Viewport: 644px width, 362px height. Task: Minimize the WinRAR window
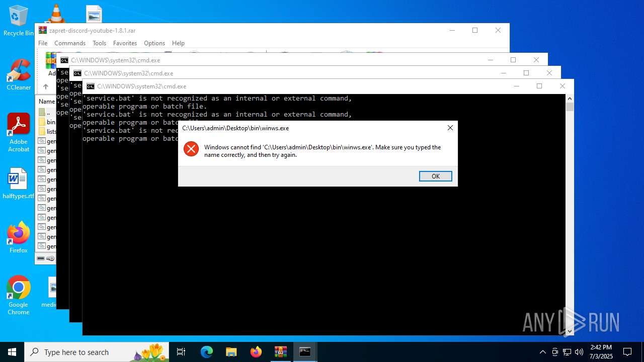point(452,30)
